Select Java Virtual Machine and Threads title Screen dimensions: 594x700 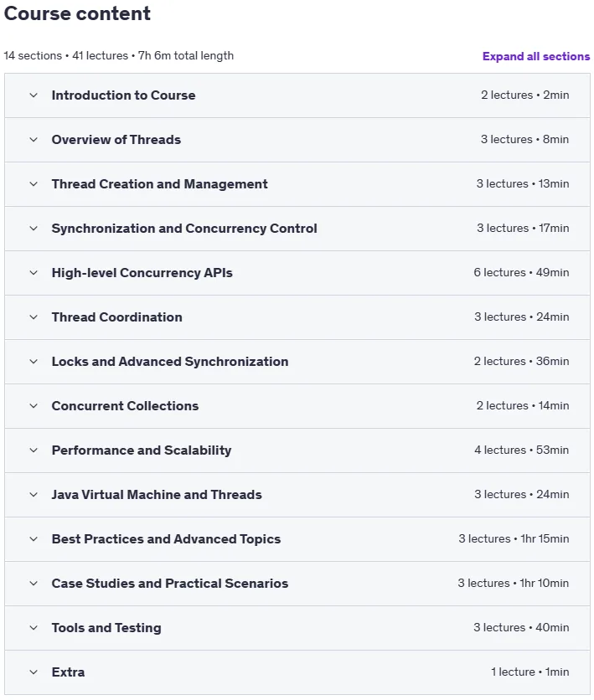[x=157, y=495]
